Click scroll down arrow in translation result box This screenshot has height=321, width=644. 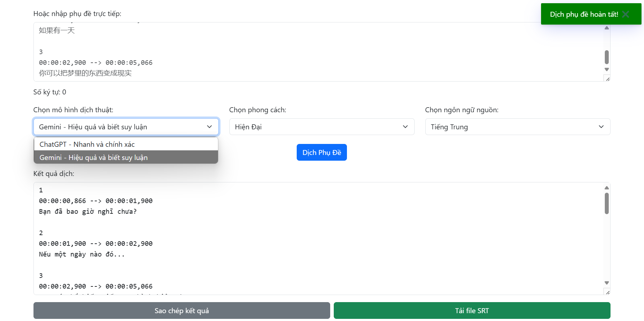click(x=607, y=283)
